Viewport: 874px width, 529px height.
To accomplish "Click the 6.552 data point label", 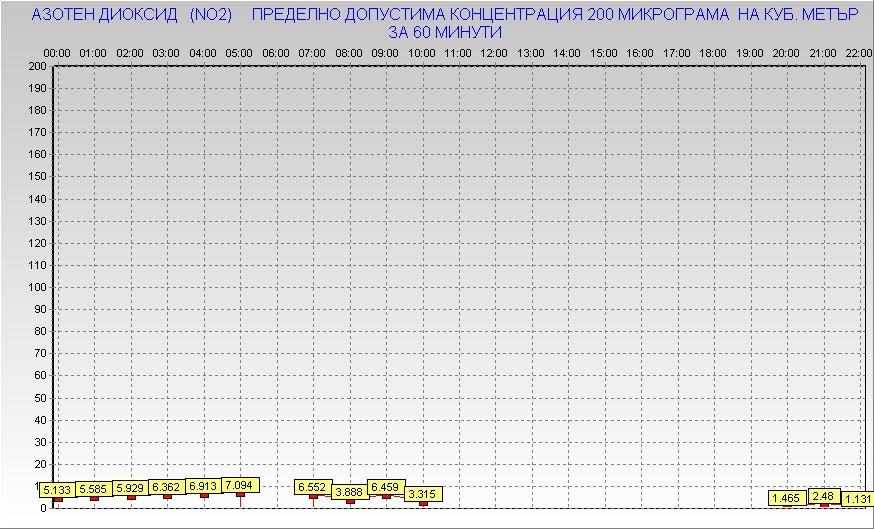I will tap(313, 487).
